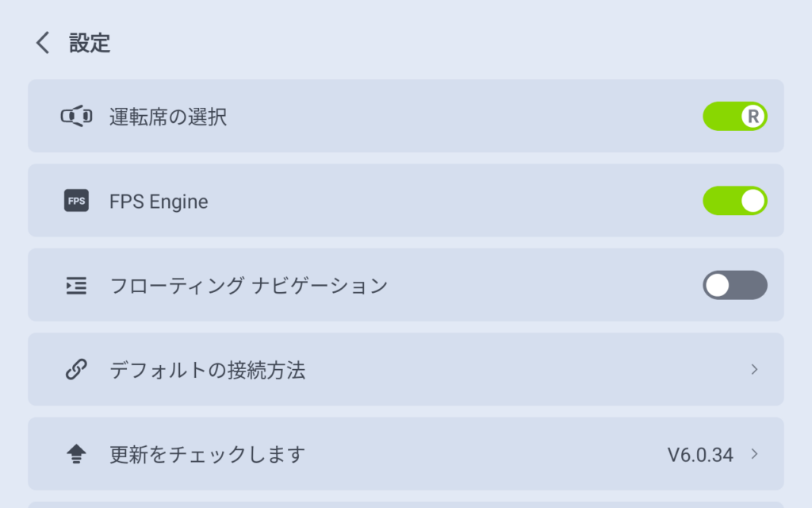Open the 更新をチェックします chevron arrow

coord(754,454)
